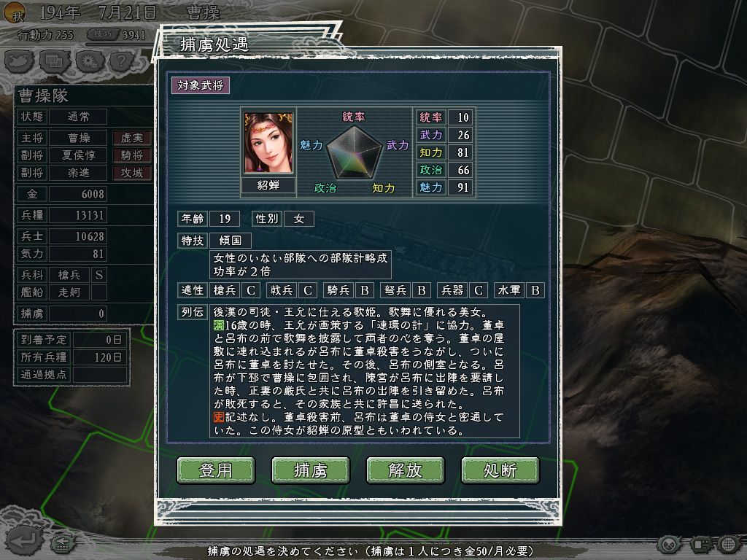The height and width of the screenshot is (560, 747).
Task: Open the China map overview icon
Action: pyautogui.click(x=20, y=61)
